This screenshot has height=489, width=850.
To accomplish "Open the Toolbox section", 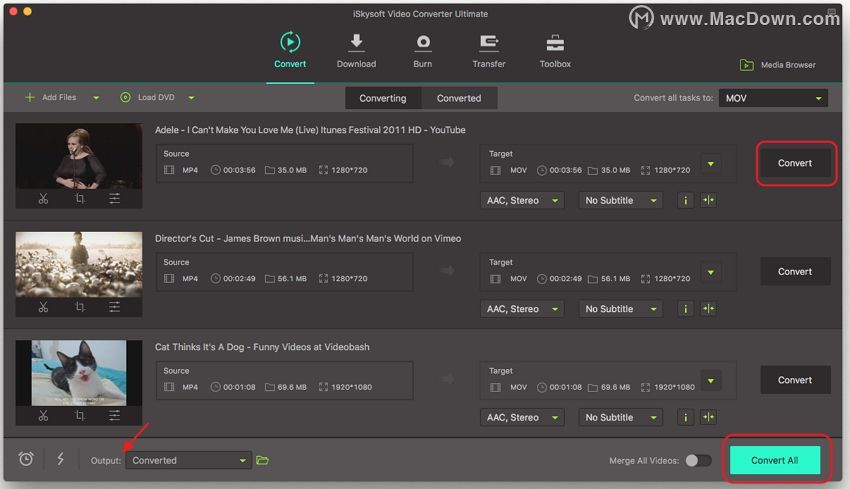I will 555,50.
